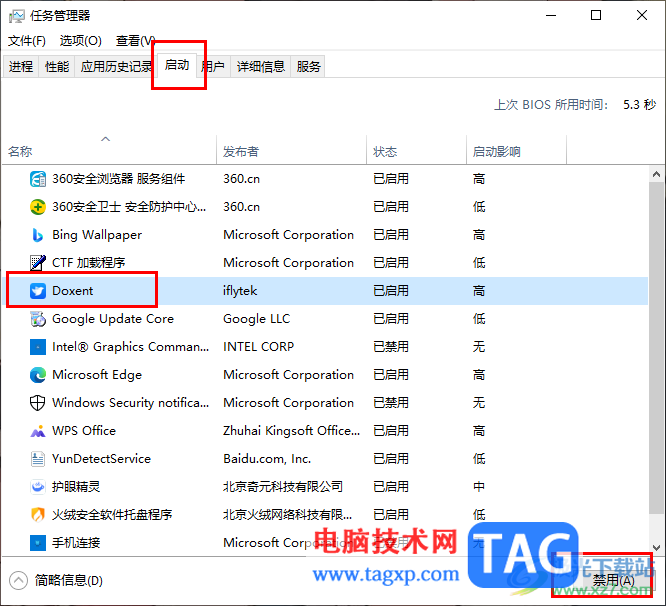This screenshot has height=606, width=666.
Task: Click the 中 startup impact of 护眼精灵
Action: tap(479, 487)
